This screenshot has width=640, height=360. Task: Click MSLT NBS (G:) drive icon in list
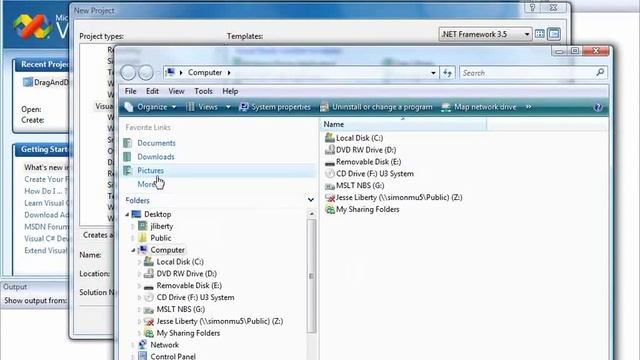329,186
